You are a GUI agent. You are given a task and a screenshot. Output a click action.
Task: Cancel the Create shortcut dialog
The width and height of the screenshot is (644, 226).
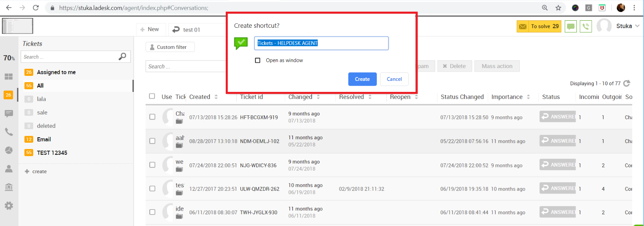pyautogui.click(x=394, y=79)
